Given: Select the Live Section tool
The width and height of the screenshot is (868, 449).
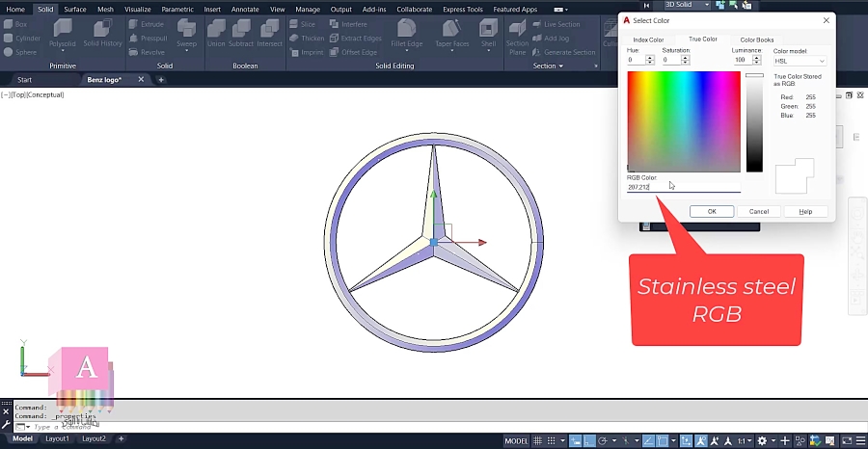Looking at the screenshot, I should (x=556, y=24).
